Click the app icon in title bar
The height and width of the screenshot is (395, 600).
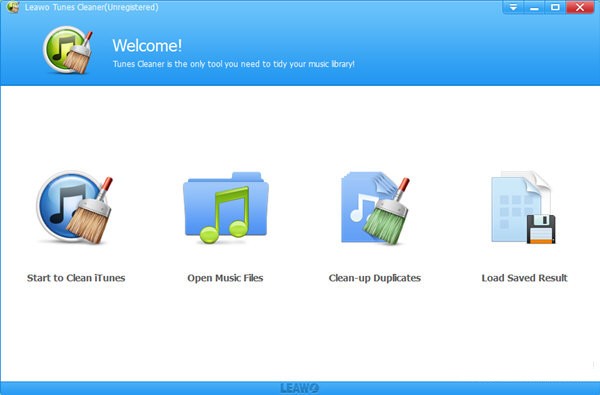pyautogui.click(x=13, y=7)
